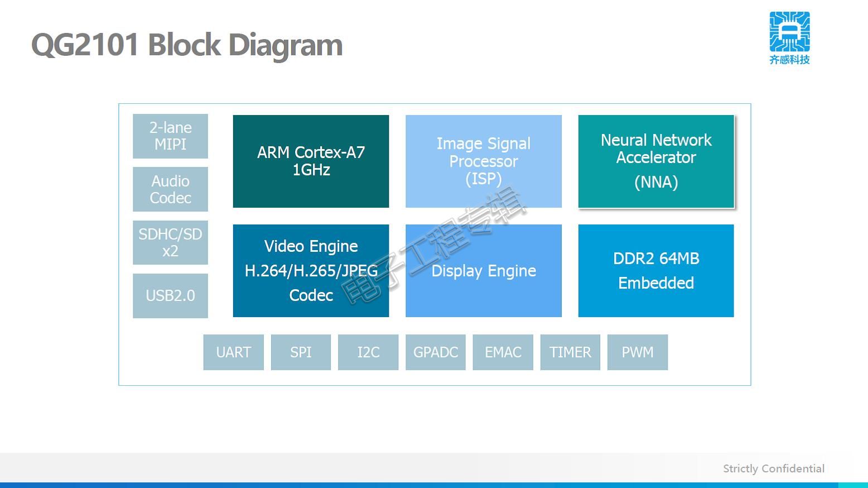This screenshot has width=868, height=488.
Task: Click the Video Engine codec block
Action: tap(311, 271)
